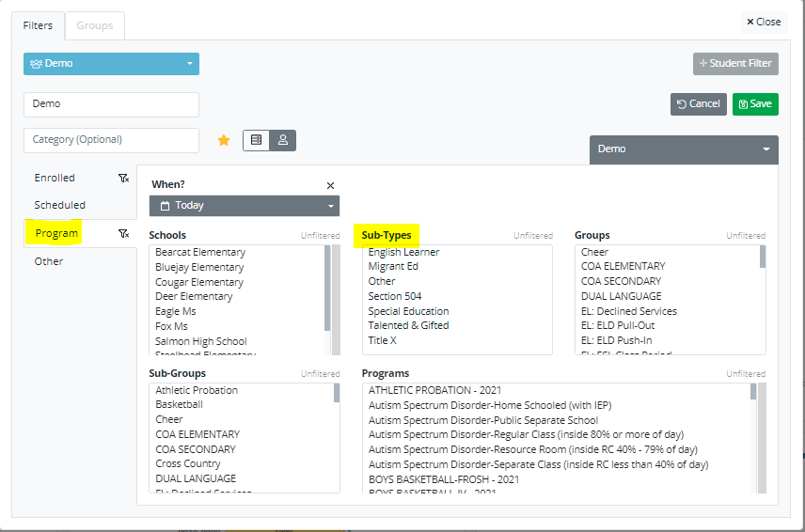Select Other in the side list
Image resolution: width=805 pixels, height=532 pixels.
49,261
